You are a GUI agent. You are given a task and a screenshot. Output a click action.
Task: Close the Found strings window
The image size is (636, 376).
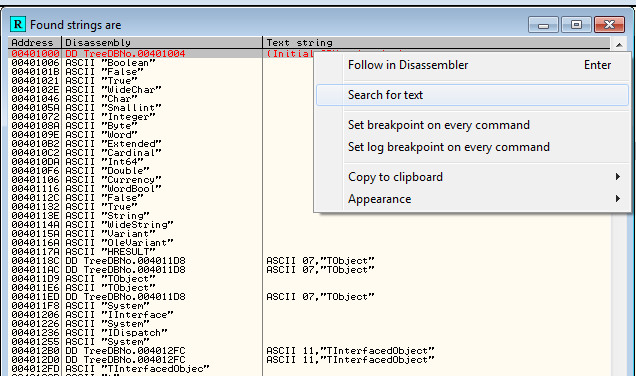609,25
